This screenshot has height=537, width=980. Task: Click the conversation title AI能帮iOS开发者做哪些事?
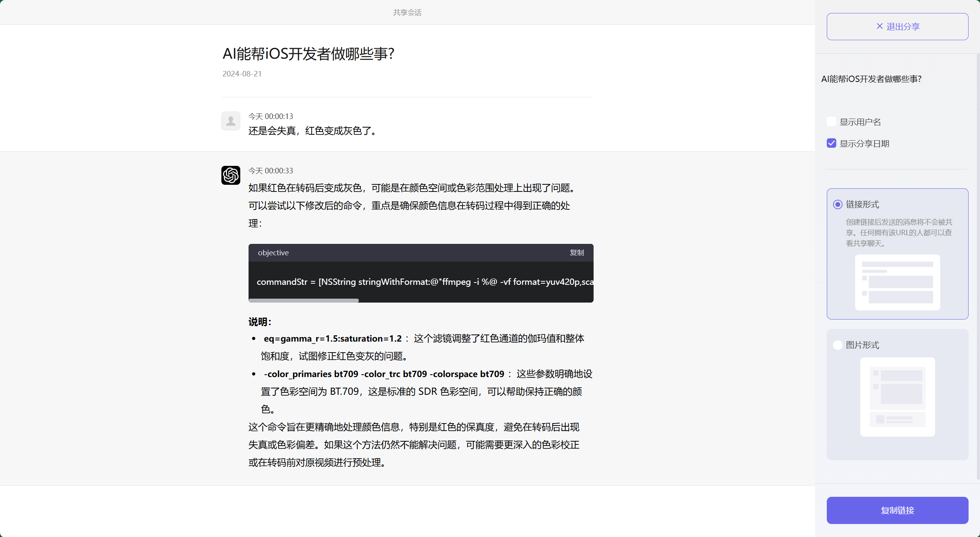[309, 53]
